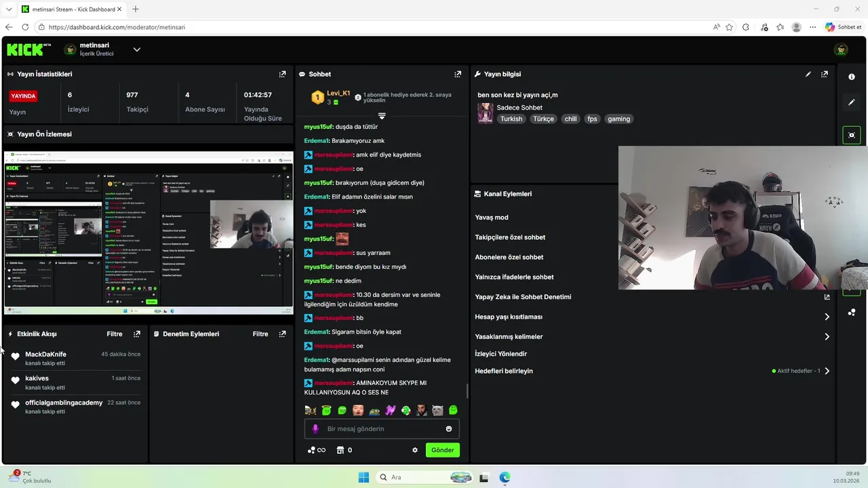
Task: Focus the Bir mesaj gönderin field
Action: [x=382, y=428]
